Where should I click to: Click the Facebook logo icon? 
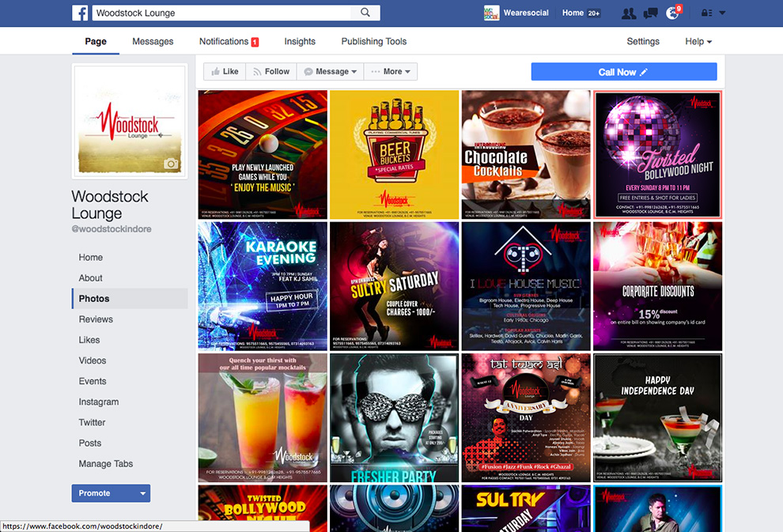pos(80,13)
